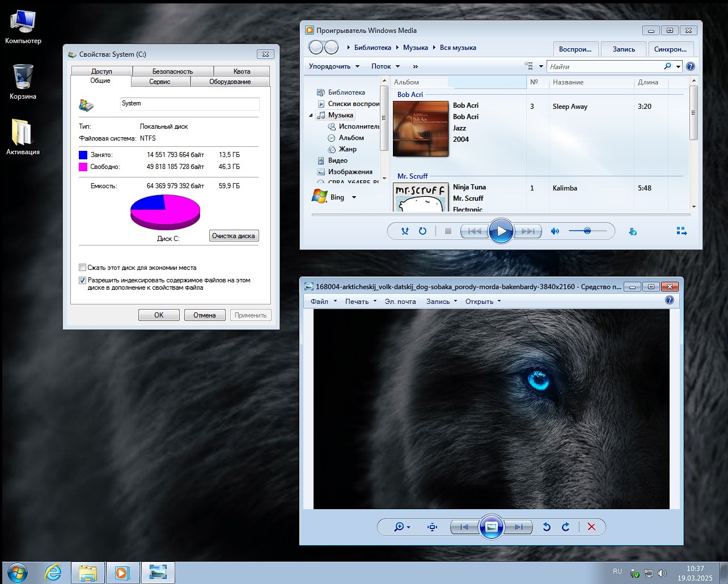Fit the image to actual size
The width and height of the screenshot is (728, 584).
click(432, 527)
